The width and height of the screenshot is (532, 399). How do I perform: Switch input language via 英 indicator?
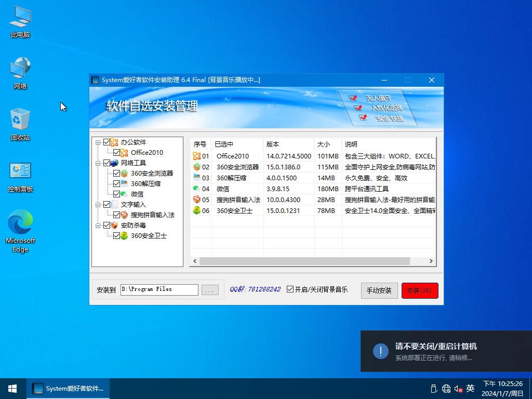point(470,388)
